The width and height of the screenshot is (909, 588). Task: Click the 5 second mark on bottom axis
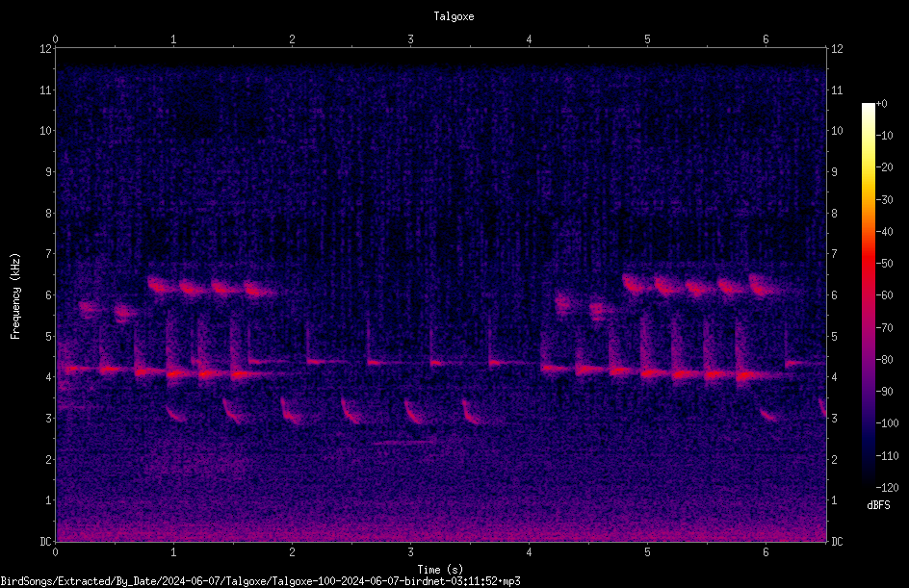[x=647, y=552]
